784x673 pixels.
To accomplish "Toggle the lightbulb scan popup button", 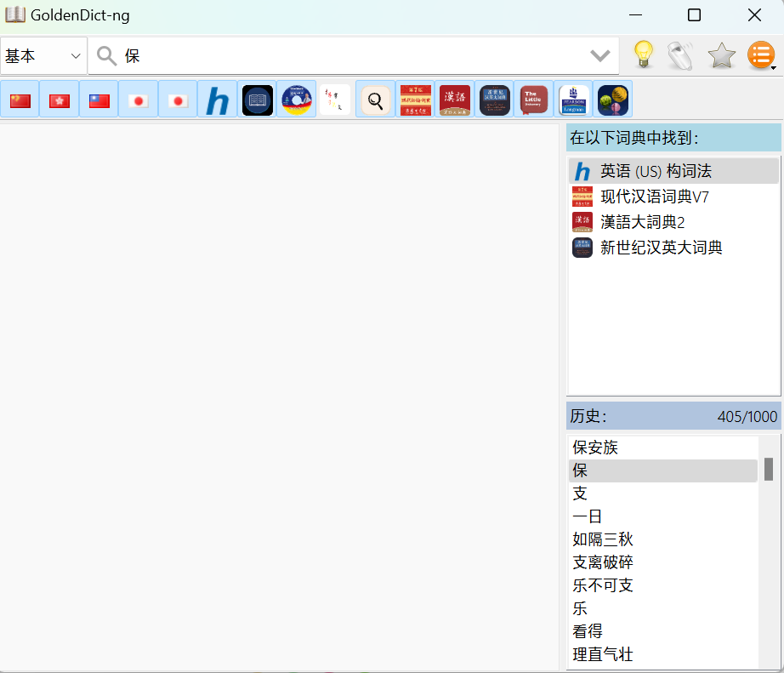I will (x=644, y=54).
